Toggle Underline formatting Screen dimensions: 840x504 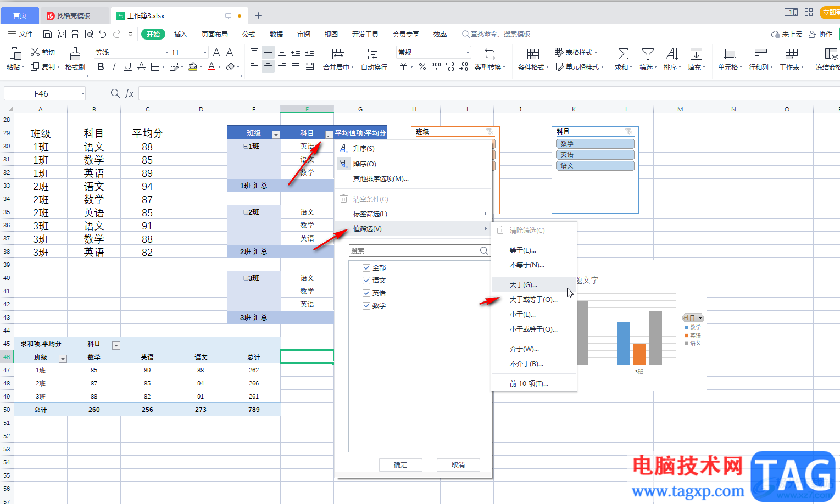[x=127, y=66]
